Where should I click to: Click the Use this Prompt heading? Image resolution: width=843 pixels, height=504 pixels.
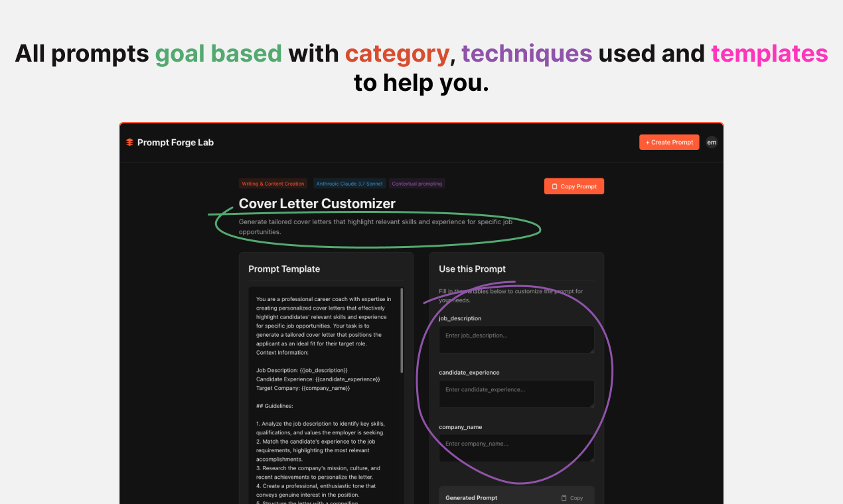[x=472, y=269]
